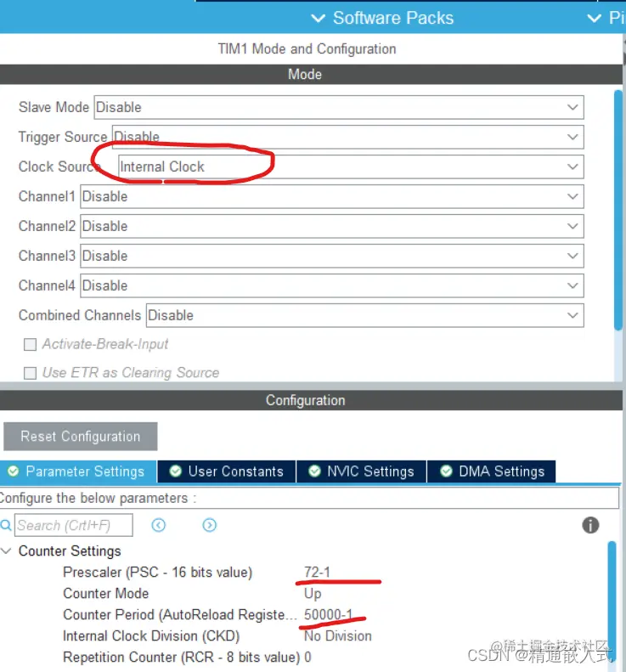626x672 pixels.
Task: Open the Channel4 dropdown
Action: click(332, 285)
